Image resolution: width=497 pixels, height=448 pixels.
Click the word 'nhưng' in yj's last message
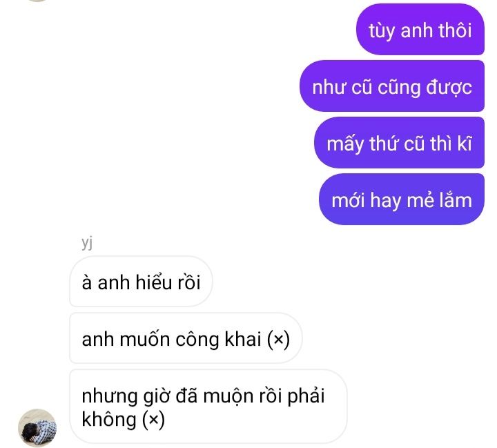(x=110, y=398)
